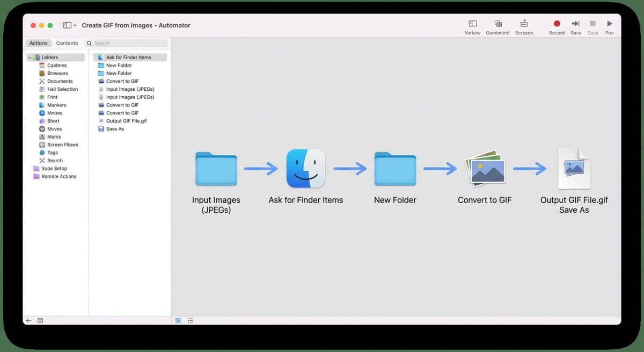Collapse the Lolders disclosure triangle
The height and width of the screenshot is (352, 644).
pyautogui.click(x=28, y=57)
